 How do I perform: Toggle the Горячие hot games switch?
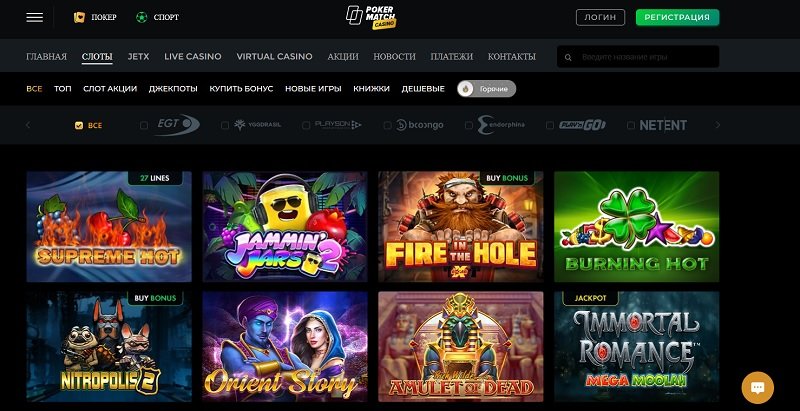point(487,89)
